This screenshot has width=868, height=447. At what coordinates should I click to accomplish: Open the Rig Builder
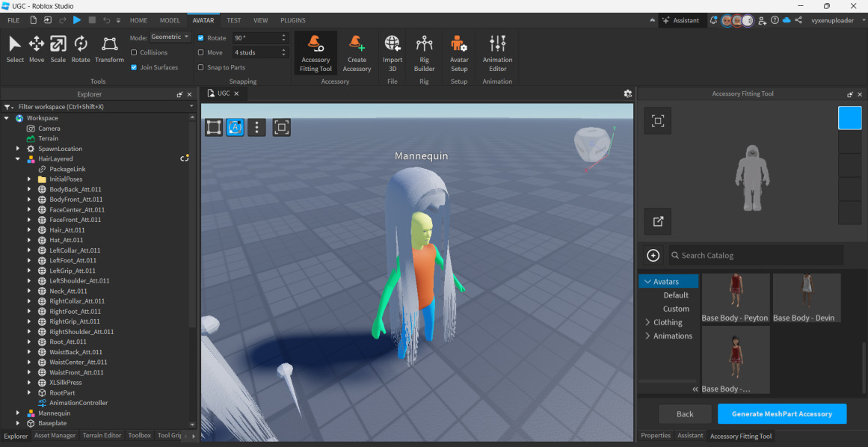(425, 53)
